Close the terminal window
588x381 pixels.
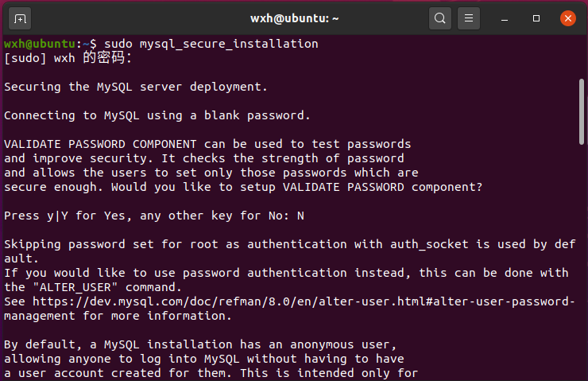pyautogui.click(x=567, y=17)
